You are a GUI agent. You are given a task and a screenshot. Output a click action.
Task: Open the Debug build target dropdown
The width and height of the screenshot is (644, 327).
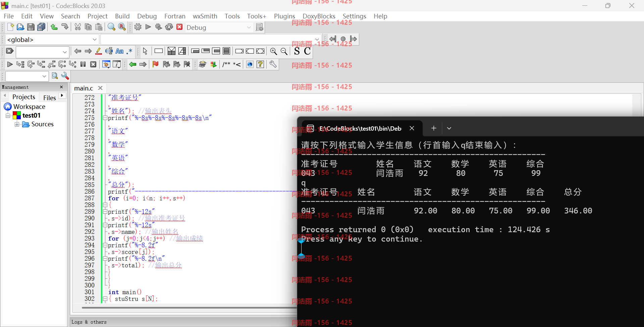[249, 27]
